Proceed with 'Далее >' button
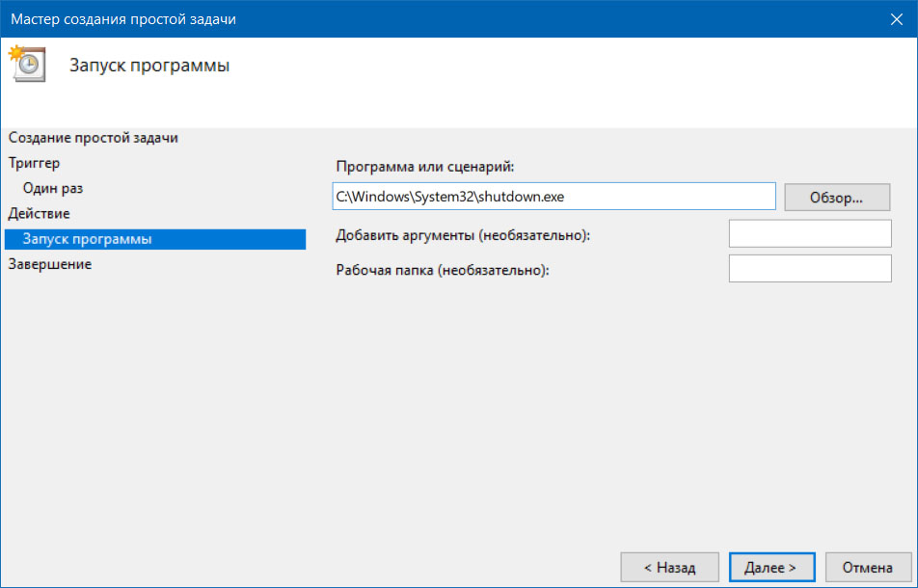918x588 pixels. (771, 567)
